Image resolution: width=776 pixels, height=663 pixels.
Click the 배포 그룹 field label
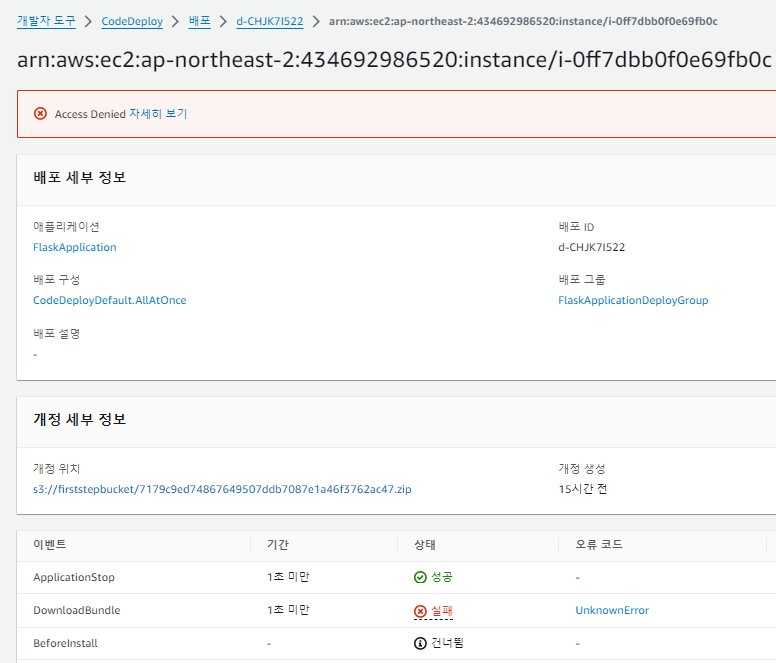point(582,280)
